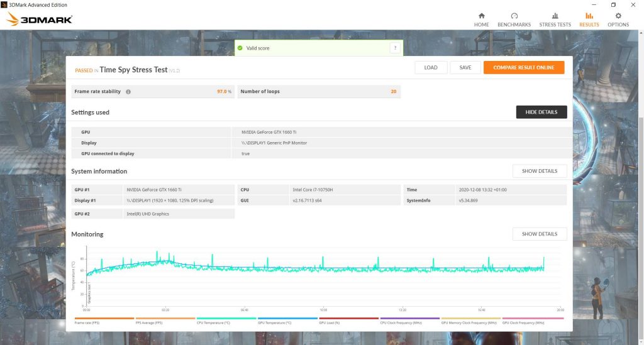Go to Benchmarks section
The image size is (644, 345).
coord(514,19)
